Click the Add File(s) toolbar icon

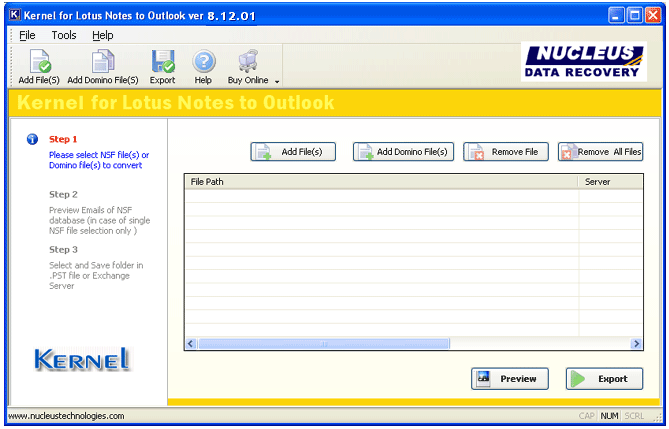tap(39, 62)
